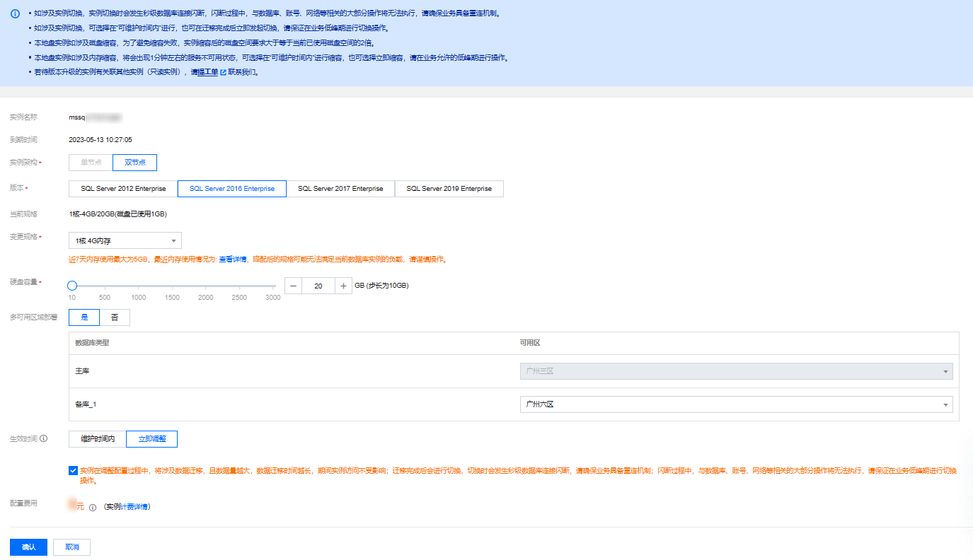973x560 pixels.
Task: Click the 可用区 column header
Action: point(530,343)
